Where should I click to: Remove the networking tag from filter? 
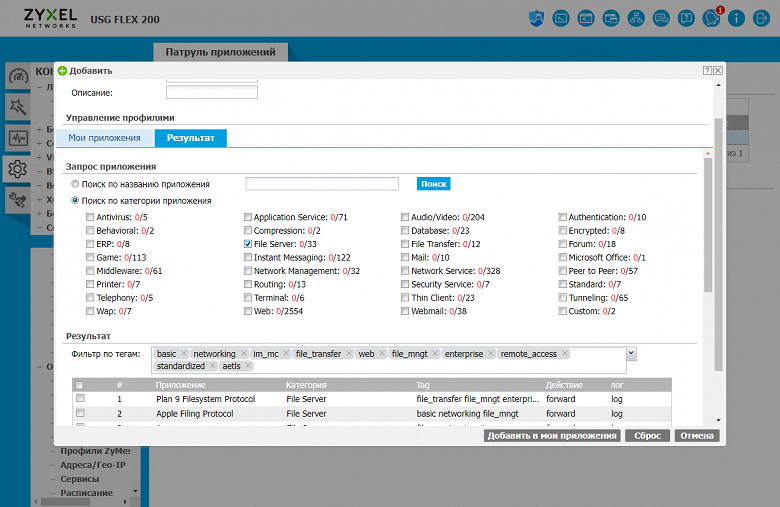243,353
